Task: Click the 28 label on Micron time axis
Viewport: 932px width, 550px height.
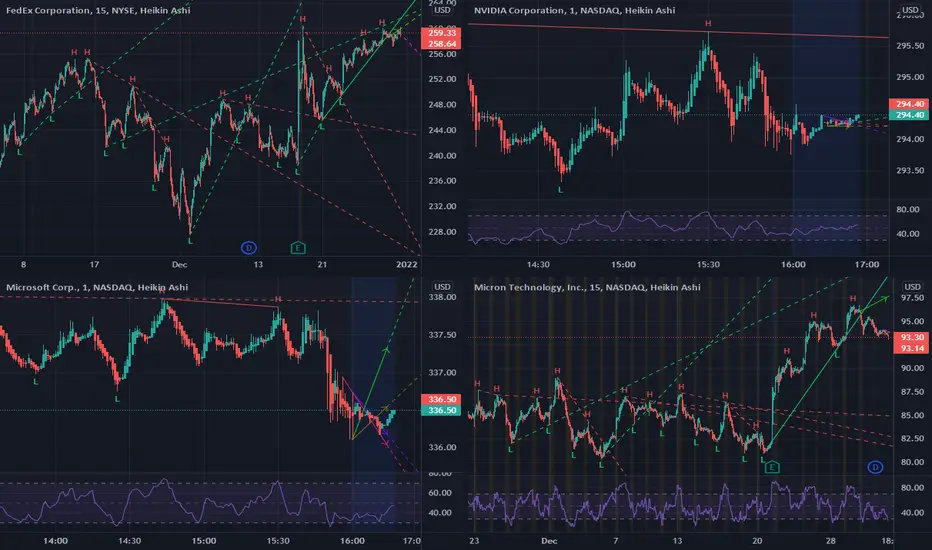Action: [x=830, y=541]
